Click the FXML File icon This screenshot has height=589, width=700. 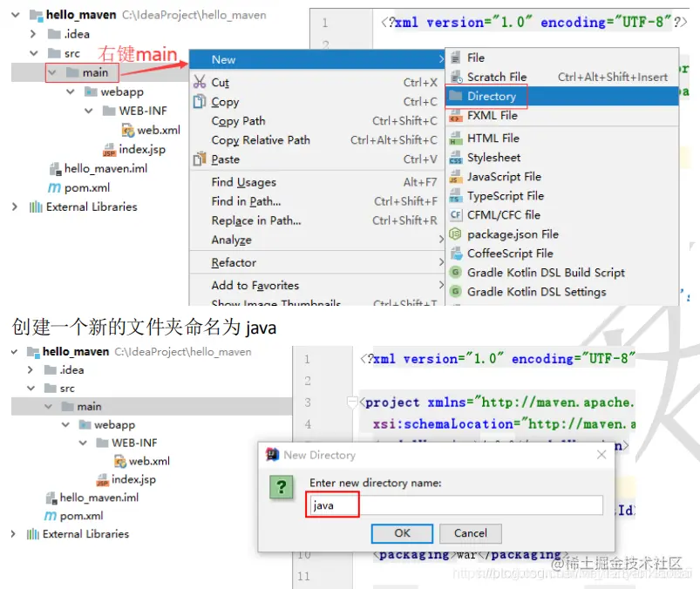click(455, 116)
